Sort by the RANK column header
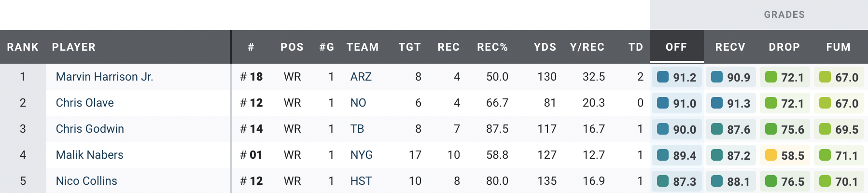The height and width of the screenshot is (193, 868). [x=22, y=47]
